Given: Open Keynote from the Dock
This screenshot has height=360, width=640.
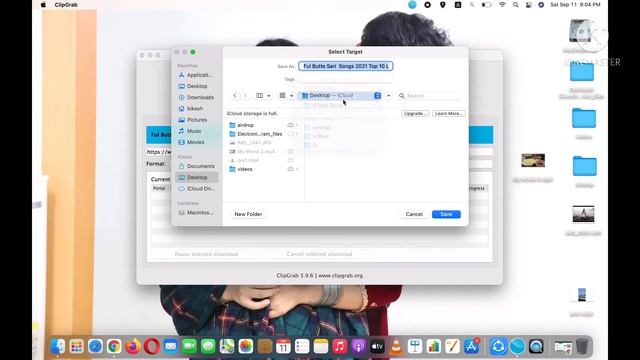Looking at the screenshot, I should click(x=415, y=347).
